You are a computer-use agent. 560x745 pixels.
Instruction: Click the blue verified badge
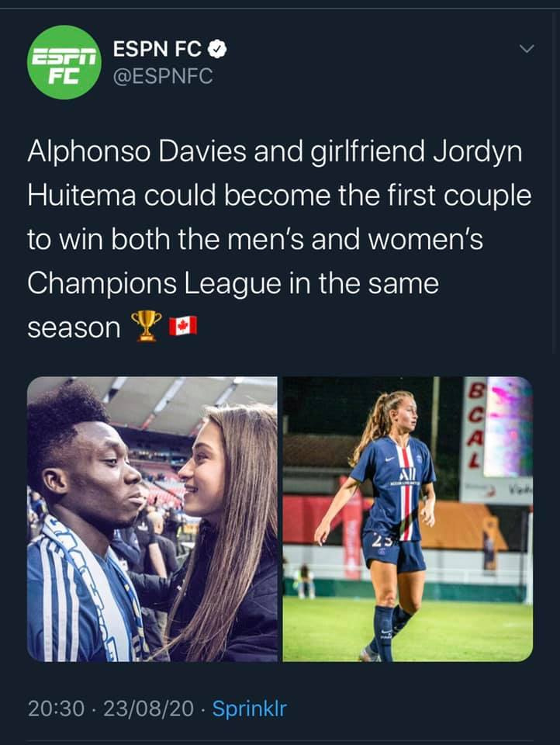[x=216, y=49]
